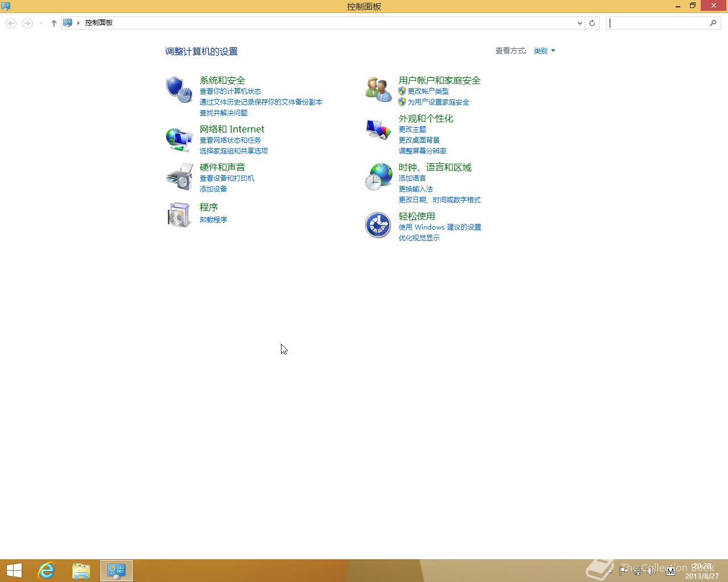Click 添加语言 link
The image size is (728, 582).
click(412, 178)
